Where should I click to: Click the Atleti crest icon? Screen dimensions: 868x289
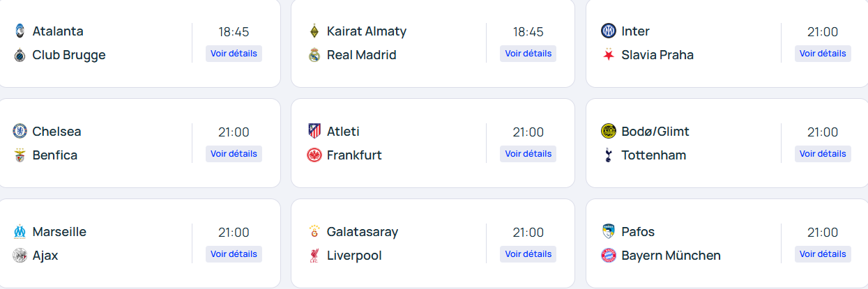(314, 132)
